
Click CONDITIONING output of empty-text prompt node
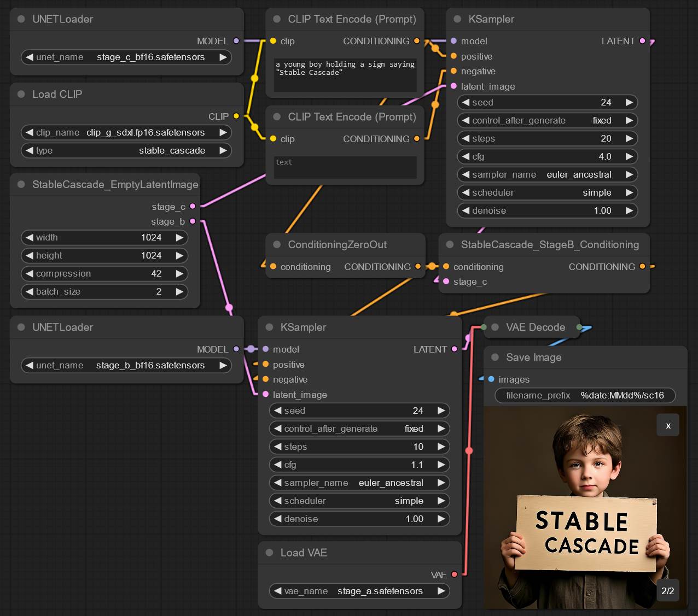417,139
